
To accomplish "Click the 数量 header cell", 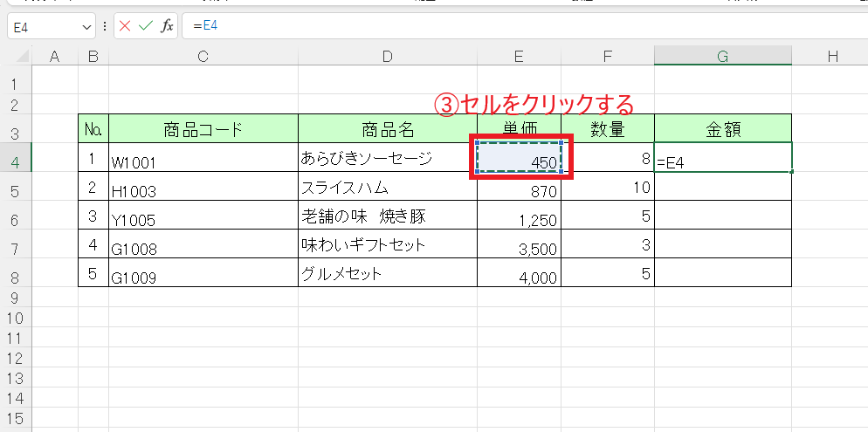I will pyautogui.click(x=608, y=128).
